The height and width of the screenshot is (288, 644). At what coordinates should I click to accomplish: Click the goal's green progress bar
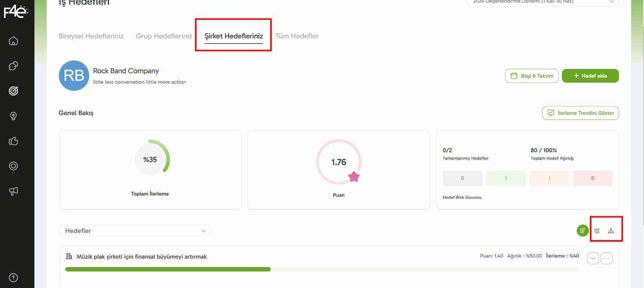point(168,269)
